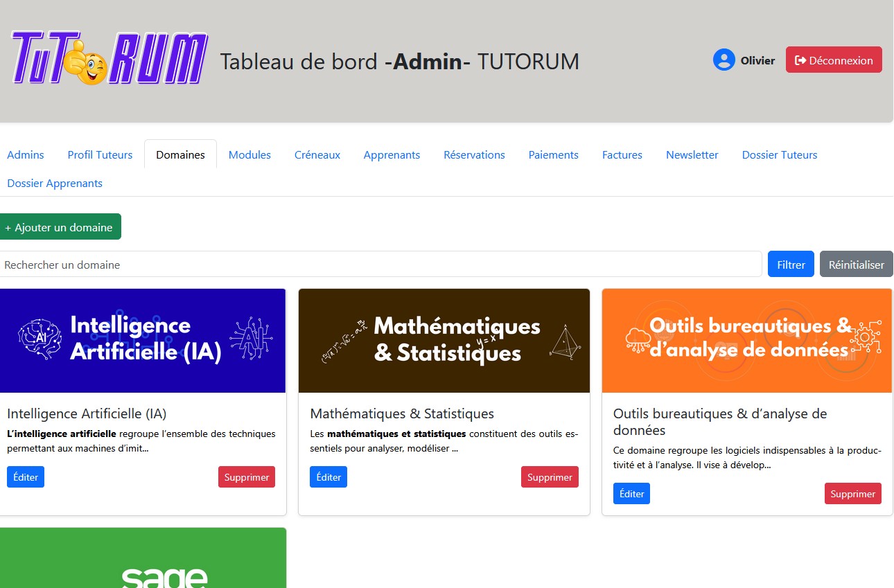Screen dimensions: 894x588
Task: Click the green Sage domain thumbnail
Action: click(x=143, y=561)
